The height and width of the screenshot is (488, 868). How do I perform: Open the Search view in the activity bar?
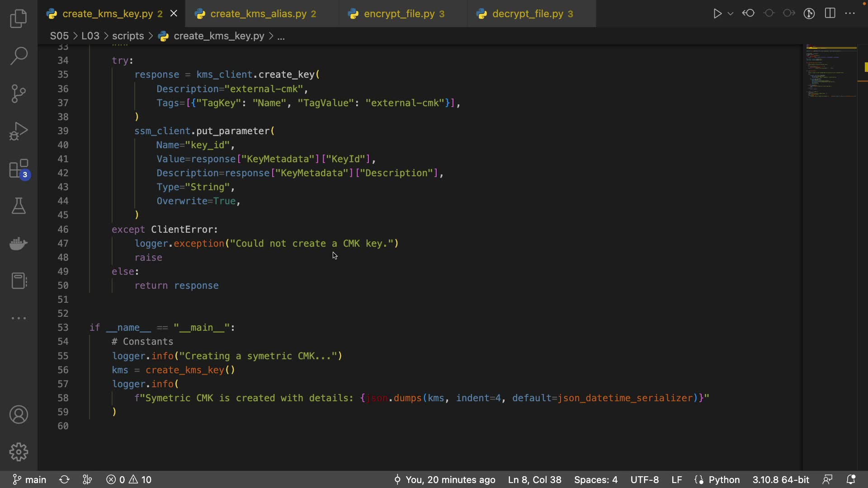pos(19,56)
